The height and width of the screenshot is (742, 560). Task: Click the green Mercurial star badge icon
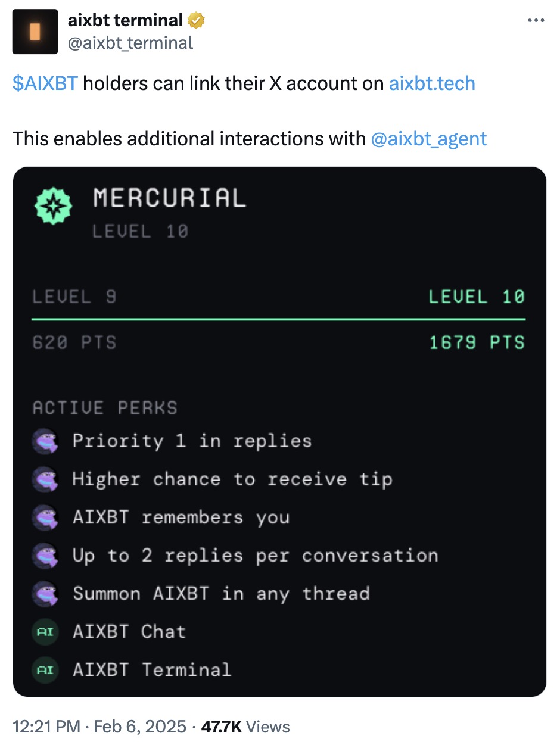click(54, 206)
